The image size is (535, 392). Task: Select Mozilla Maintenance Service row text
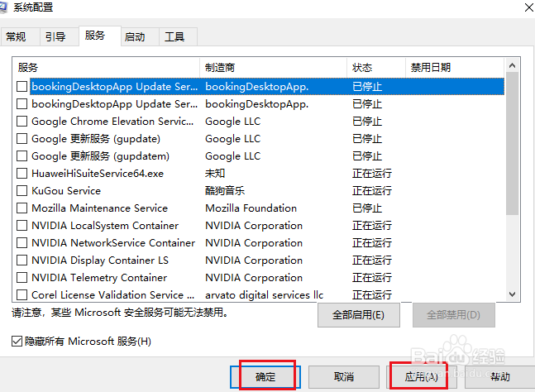point(99,208)
